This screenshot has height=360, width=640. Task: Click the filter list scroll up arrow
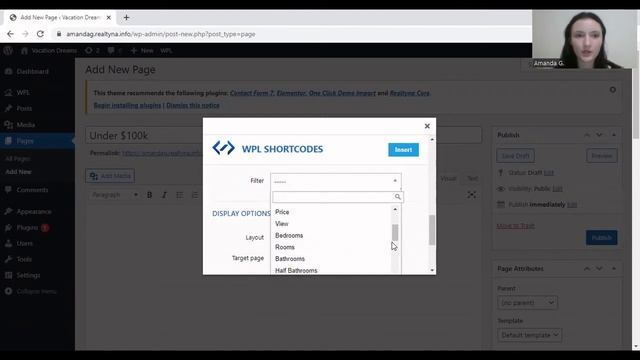coord(395,209)
